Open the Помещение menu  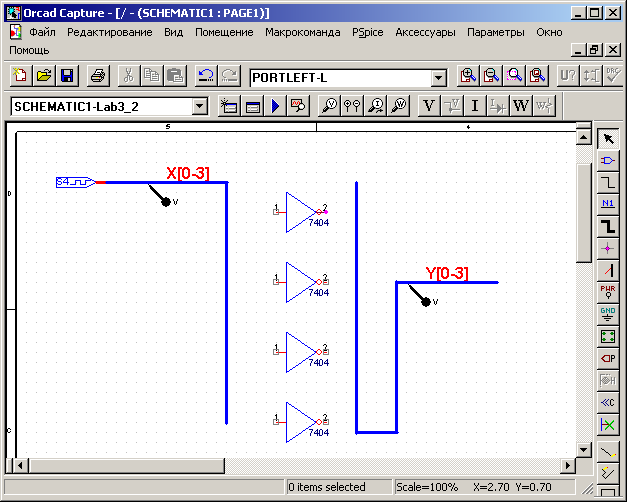tap(224, 32)
